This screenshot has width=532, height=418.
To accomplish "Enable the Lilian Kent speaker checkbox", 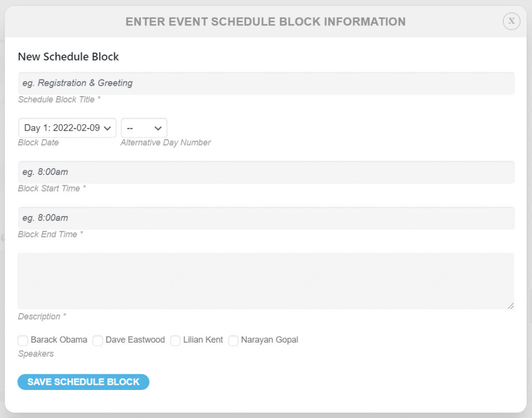I will 176,340.
